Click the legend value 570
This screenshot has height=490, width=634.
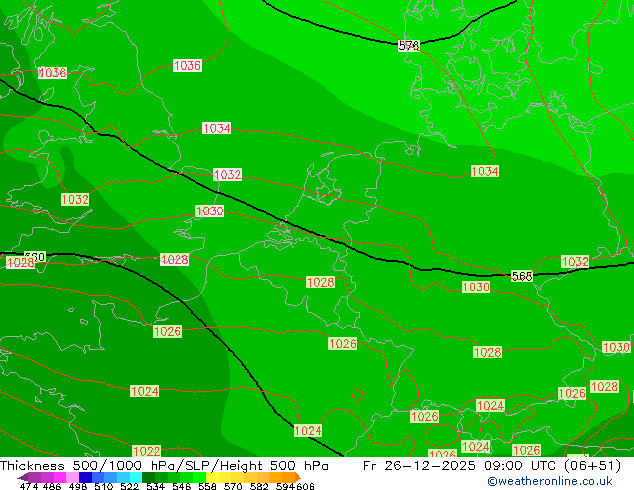click(233, 486)
